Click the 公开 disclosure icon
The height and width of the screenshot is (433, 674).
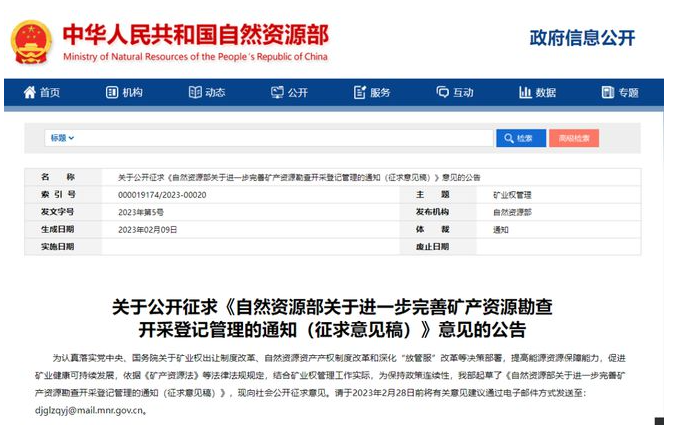[x=277, y=93]
